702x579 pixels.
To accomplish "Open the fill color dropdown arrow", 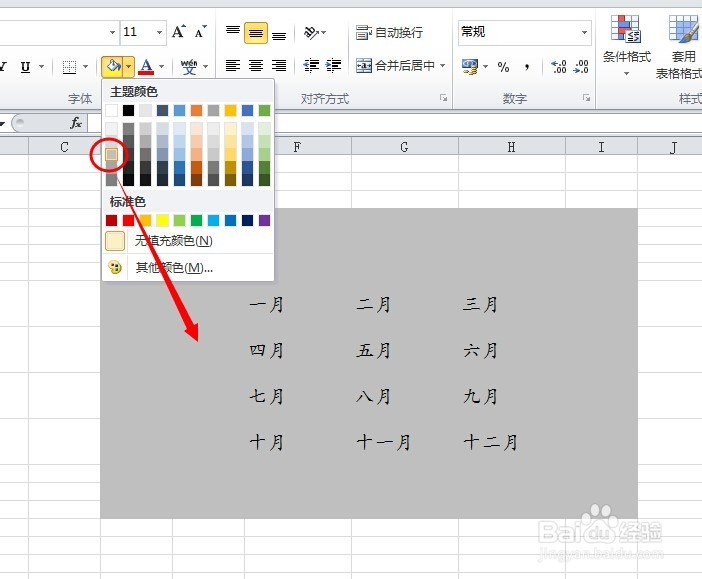I will tap(129, 67).
